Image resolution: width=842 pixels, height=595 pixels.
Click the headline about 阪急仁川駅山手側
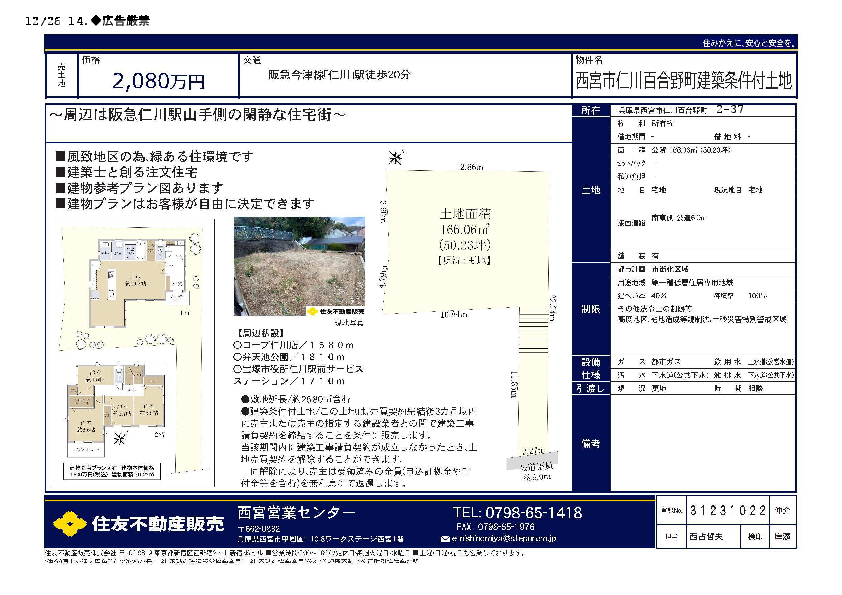click(200, 116)
